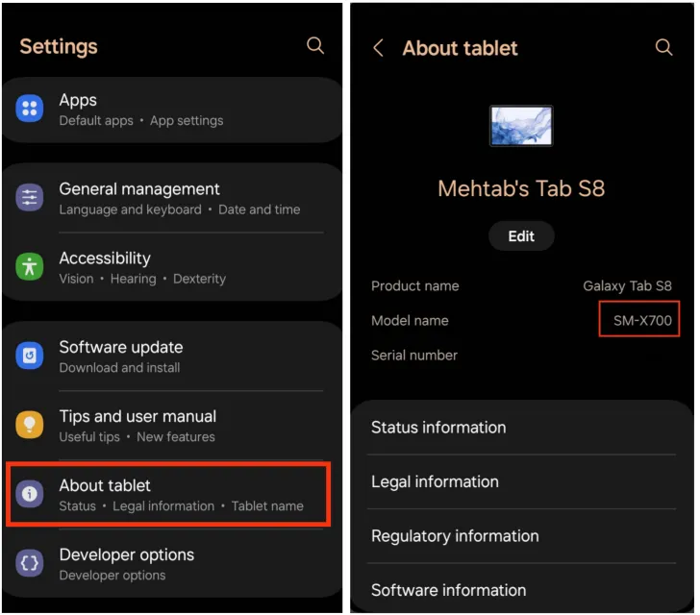
Task: Tap the Serial number label
Action: [414, 356]
